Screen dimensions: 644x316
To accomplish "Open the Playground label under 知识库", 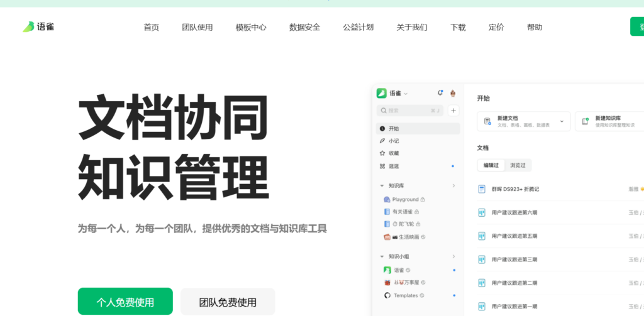I will click(x=406, y=199).
